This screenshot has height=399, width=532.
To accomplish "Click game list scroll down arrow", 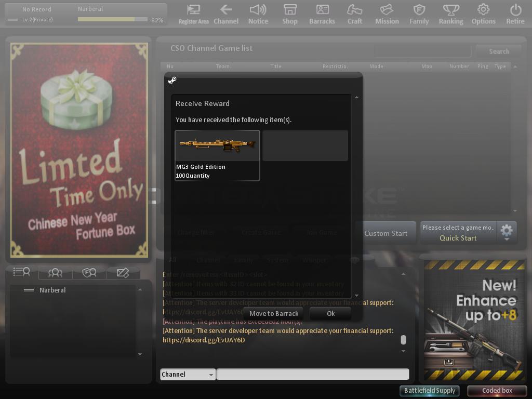I will coord(515,211).
